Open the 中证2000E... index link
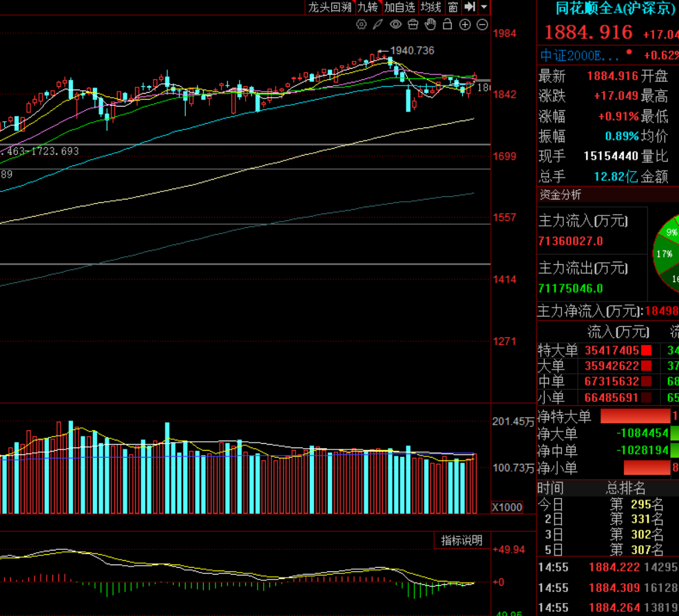 click(571, 55)
